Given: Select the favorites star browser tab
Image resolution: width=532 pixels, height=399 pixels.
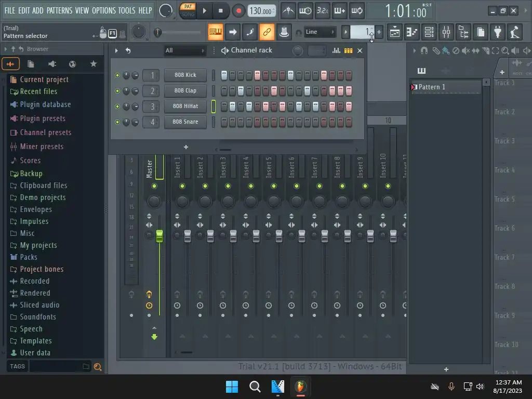Looking at the screenshot, I should click(x=94, y=64).
